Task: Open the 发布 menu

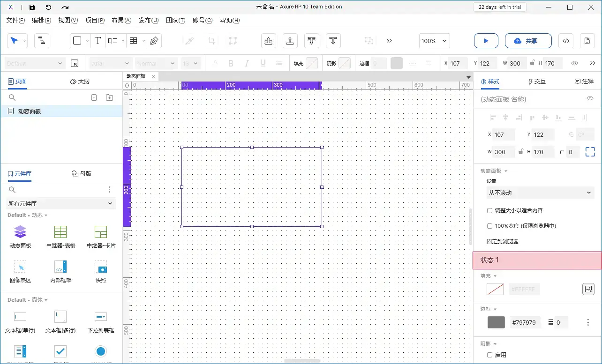Action: coord(148,20)
